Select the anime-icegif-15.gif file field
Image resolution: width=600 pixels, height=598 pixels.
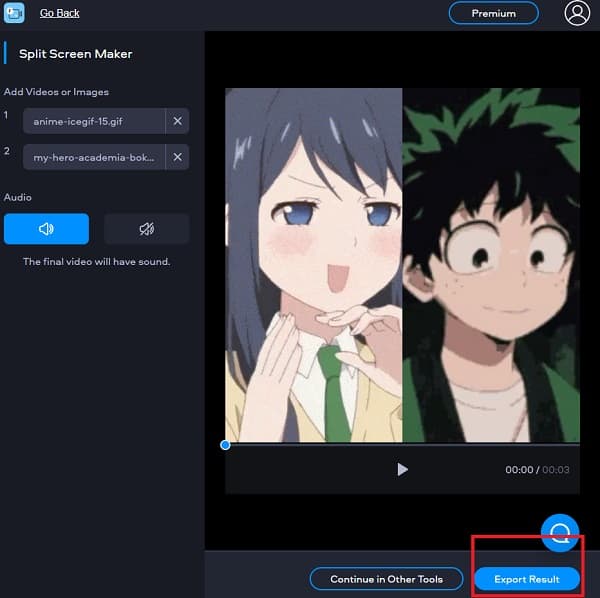point(94,121)
